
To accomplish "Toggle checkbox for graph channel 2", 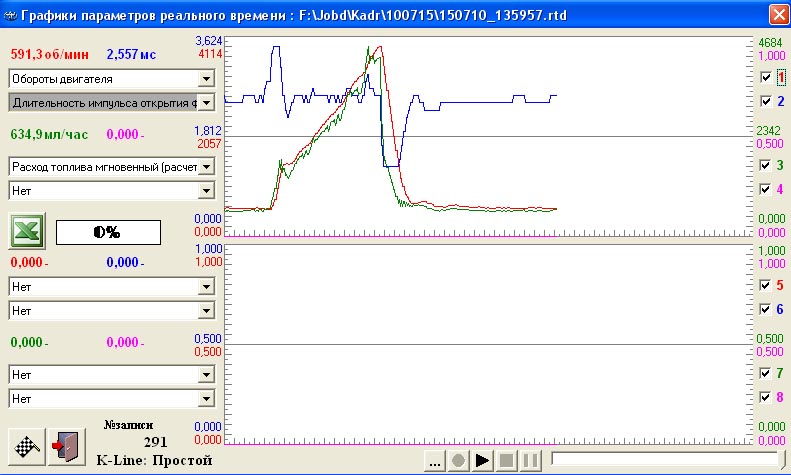I will tap(765, 102).
